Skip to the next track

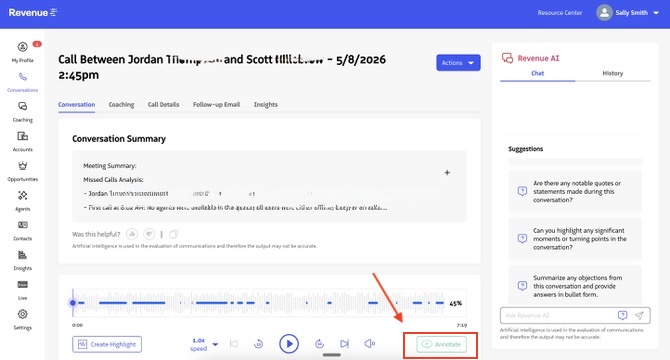(344, 344)
